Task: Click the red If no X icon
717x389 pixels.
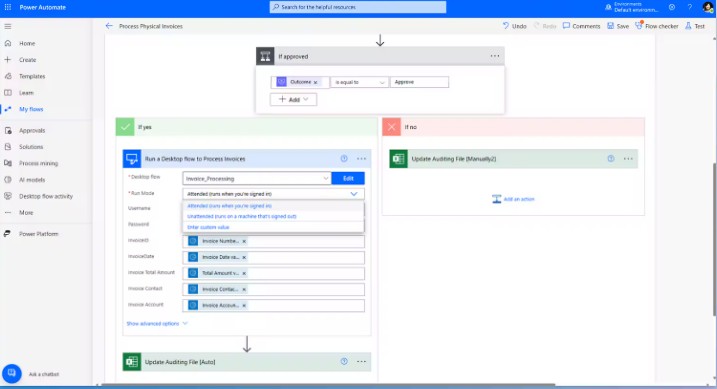Action: pyautogui.click(x=391, y=127)
